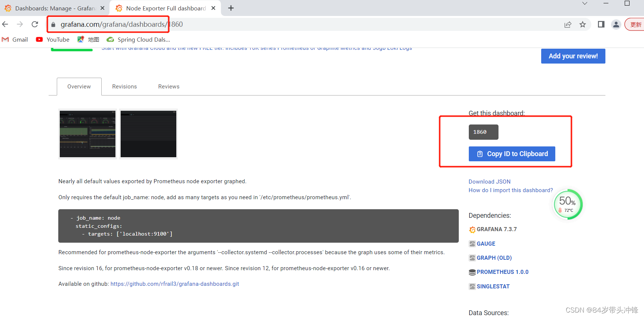Click the Graph (old) panel icon
The width and height of the screenshot is (644, 317).
(472, 258)
